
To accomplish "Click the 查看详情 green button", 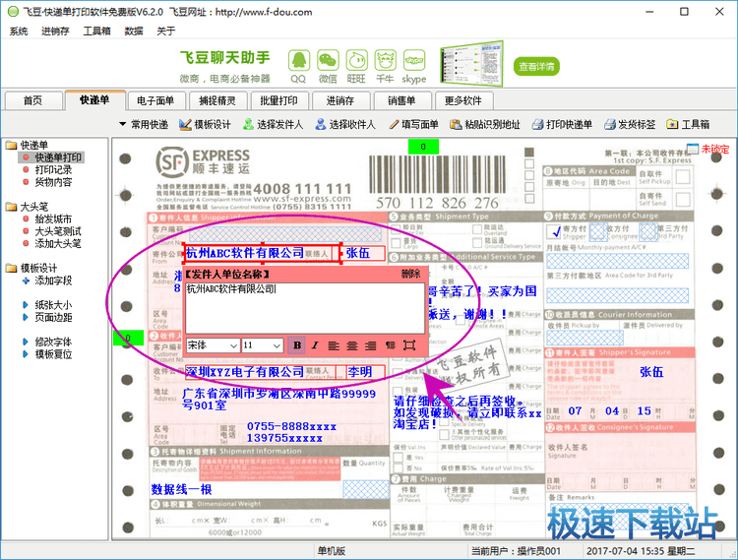I will tap(536, 66).
